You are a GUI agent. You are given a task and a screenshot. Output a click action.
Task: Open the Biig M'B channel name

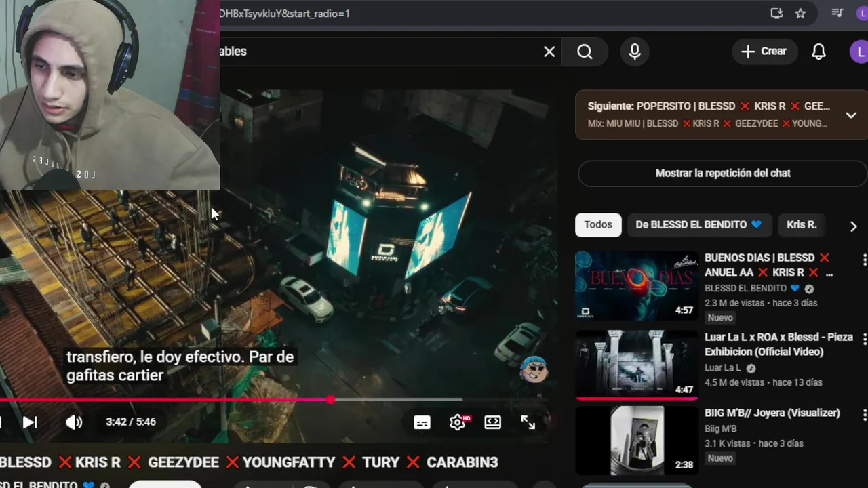point(720,428)
